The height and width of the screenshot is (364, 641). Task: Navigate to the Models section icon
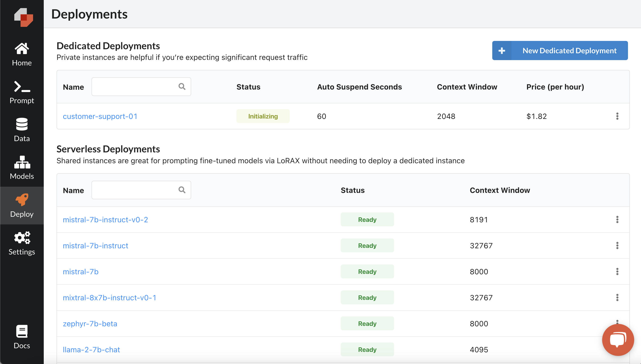point(22,162)
